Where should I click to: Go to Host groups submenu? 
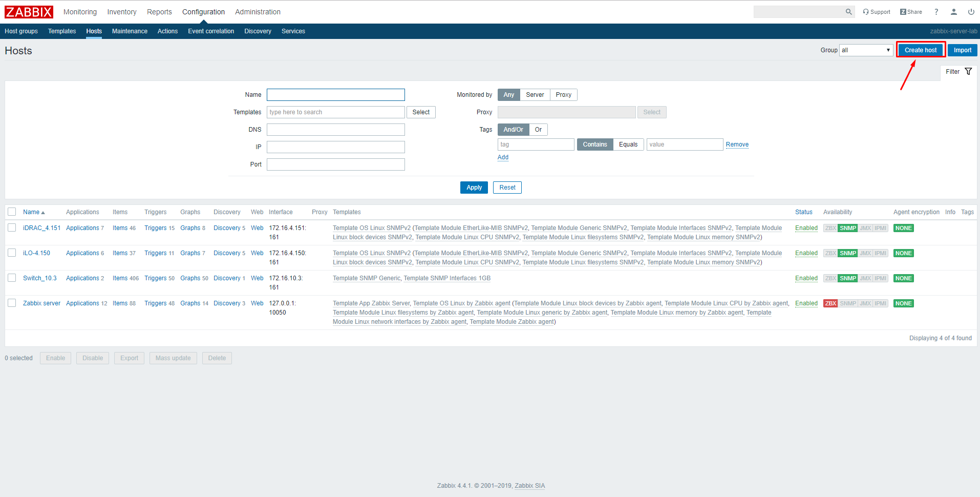pos(21,31)
